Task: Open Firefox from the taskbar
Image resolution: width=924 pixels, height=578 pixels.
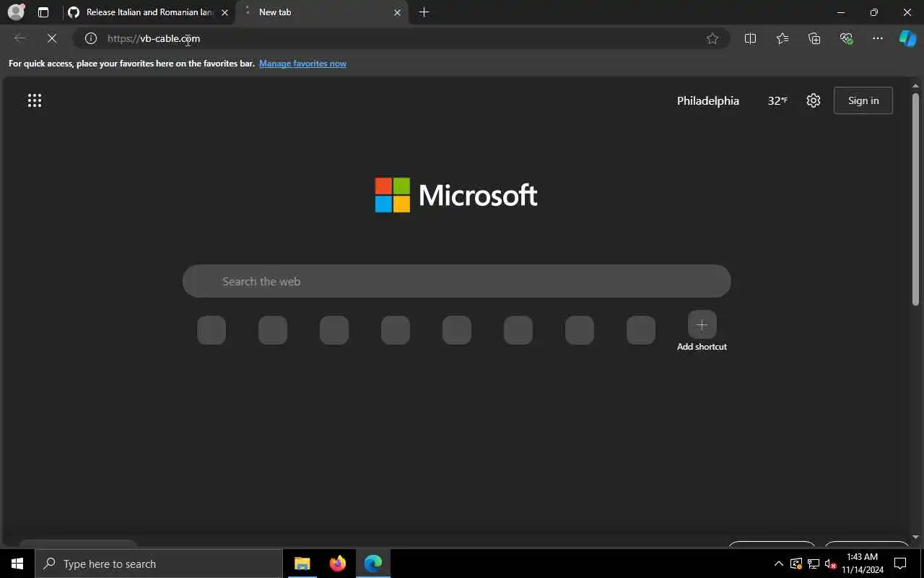Action: (x=337, y=564)
